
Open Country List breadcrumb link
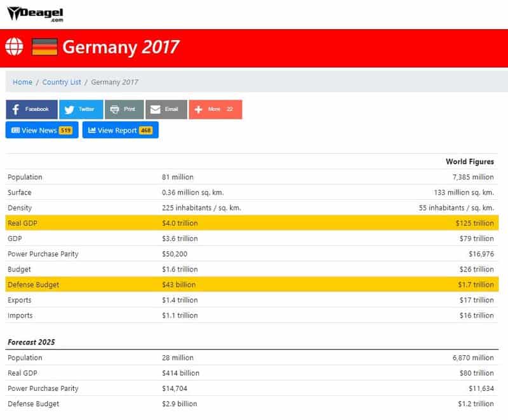coord(62,82)
